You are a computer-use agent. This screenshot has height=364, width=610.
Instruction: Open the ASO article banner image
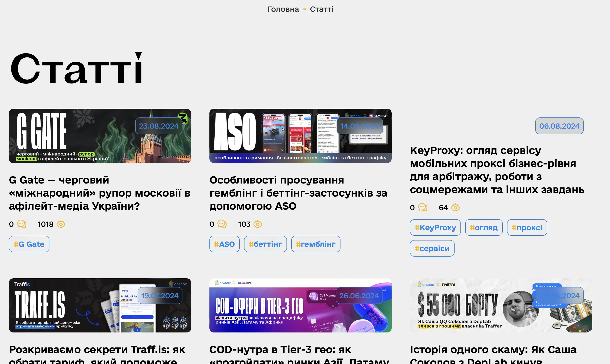point(300,136)
